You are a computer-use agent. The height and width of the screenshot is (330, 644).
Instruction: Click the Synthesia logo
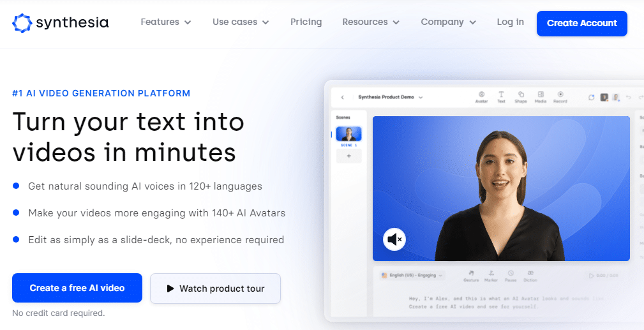coord(61,23)
